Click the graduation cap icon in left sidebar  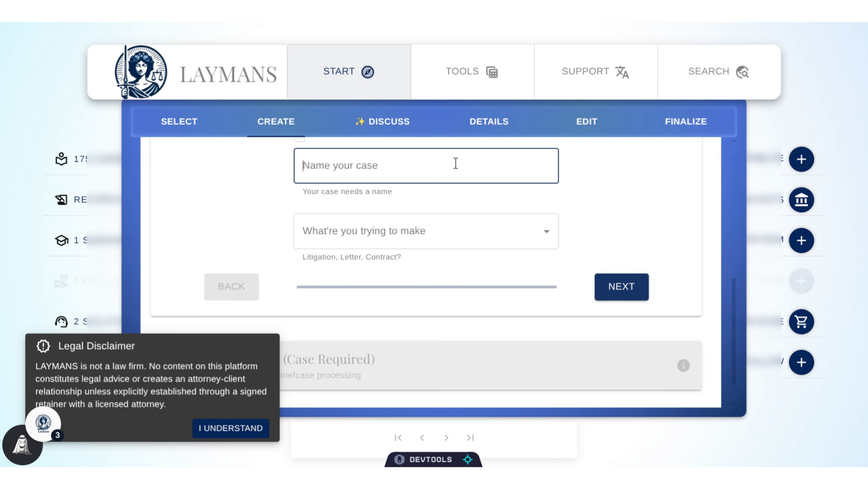pos(61,240)
